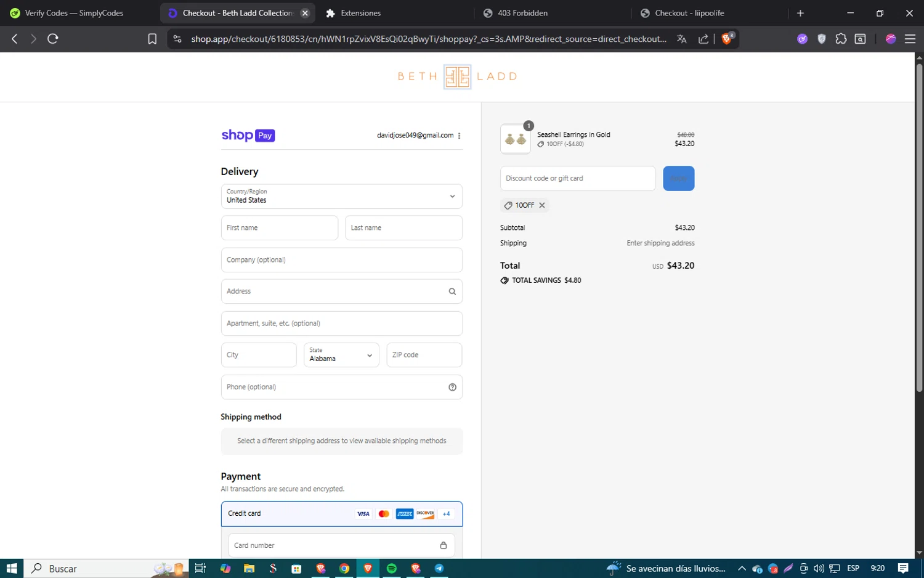Open the Windows Start menu
This screenshot has height=578, width=924.
click(x=12, y=568)
